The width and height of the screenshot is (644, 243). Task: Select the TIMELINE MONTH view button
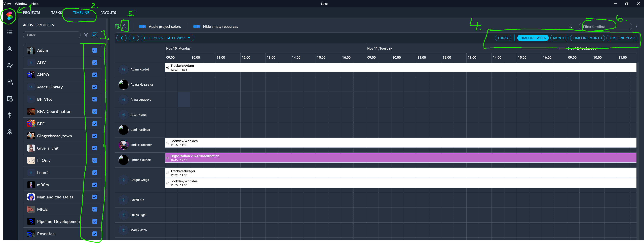(x=587, y=38)
